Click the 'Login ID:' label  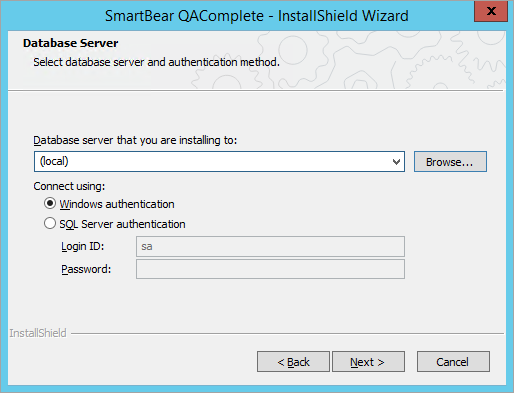pyautogui.click(x=83, y=246)
